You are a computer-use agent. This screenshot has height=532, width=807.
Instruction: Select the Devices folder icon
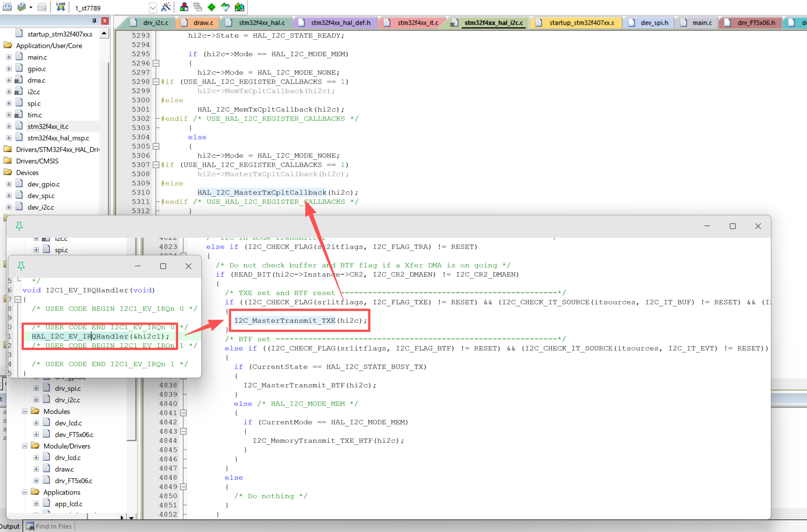[8, 172]
